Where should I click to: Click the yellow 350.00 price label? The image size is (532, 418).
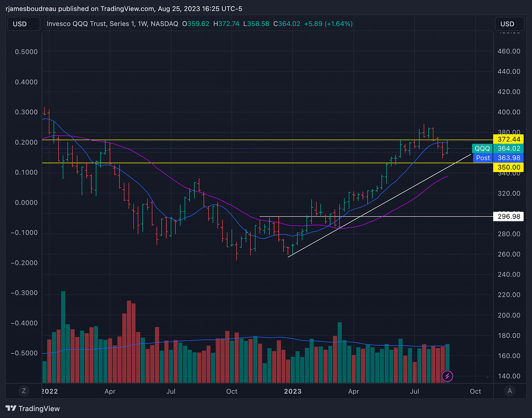[x=509, y=167]
